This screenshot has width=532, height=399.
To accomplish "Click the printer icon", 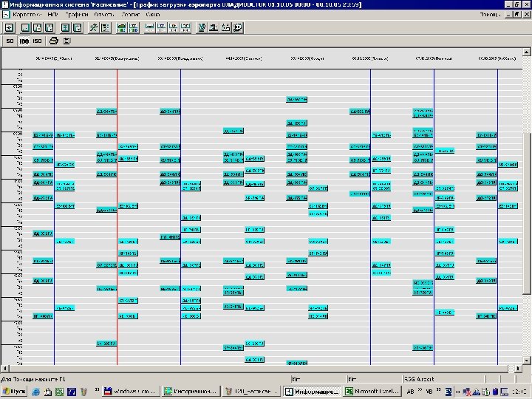I will (54, 41).
